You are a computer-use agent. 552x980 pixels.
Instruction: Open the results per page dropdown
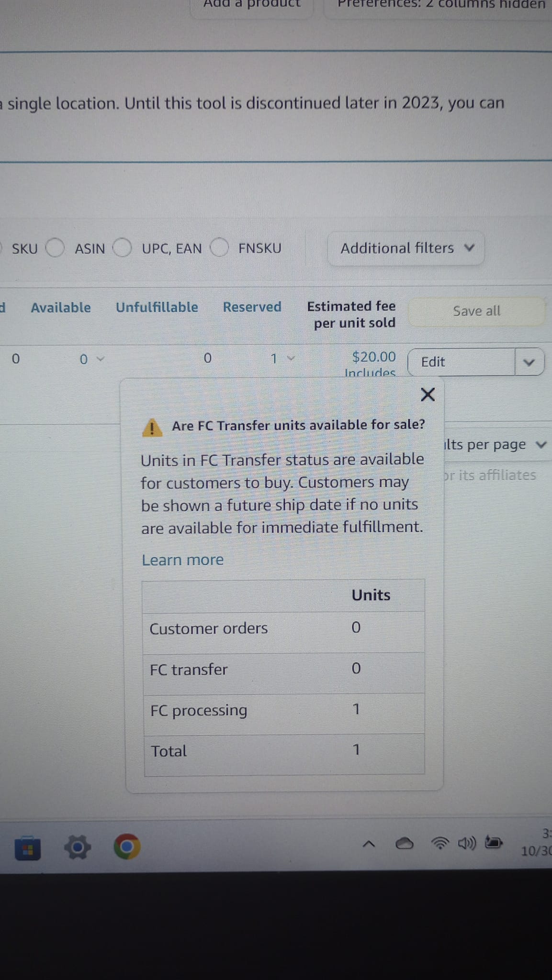(x=495, y=445)
